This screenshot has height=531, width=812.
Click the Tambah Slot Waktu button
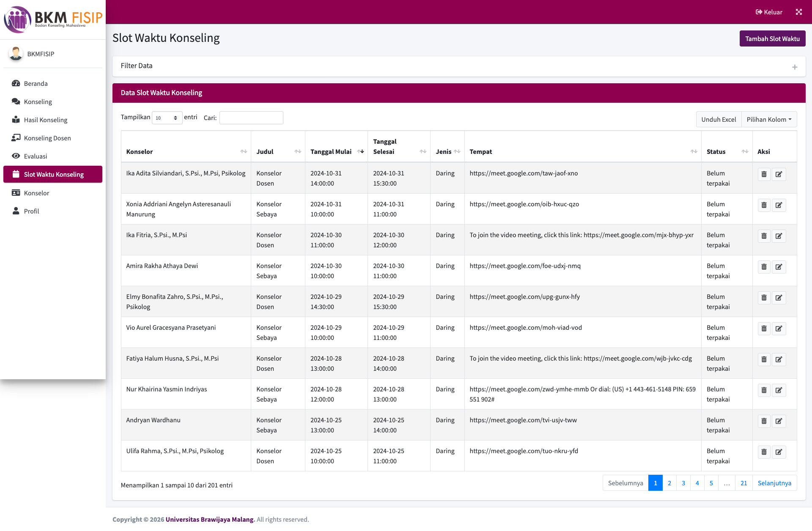point(772,38)
